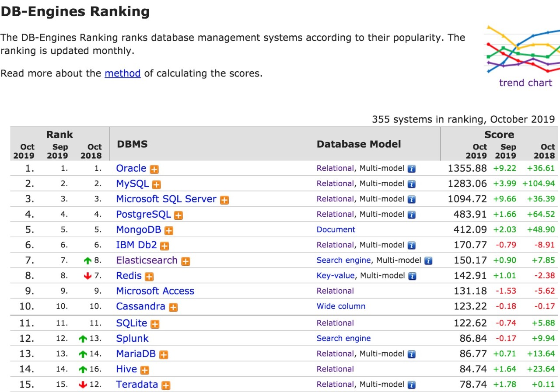The width and height of the screenshot is (560, 392).
Task: Open the method link about calculating scores
Action: (122, 73)
